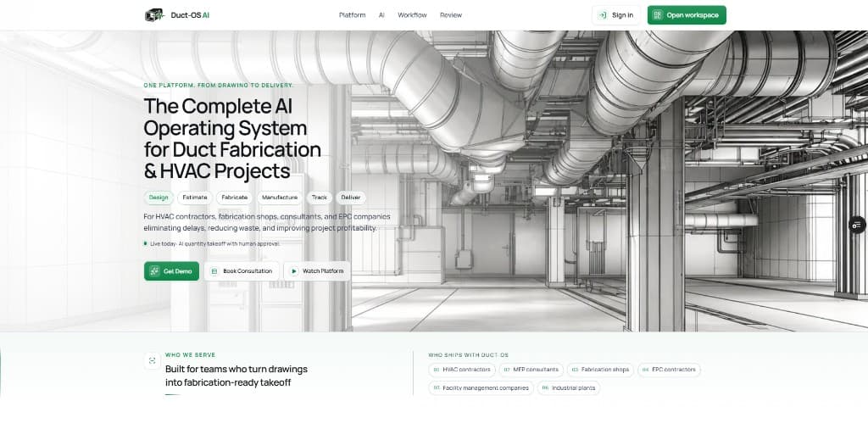Click the dark floating widget on right edge
The image size is (868, 429).
coord(857,225)
